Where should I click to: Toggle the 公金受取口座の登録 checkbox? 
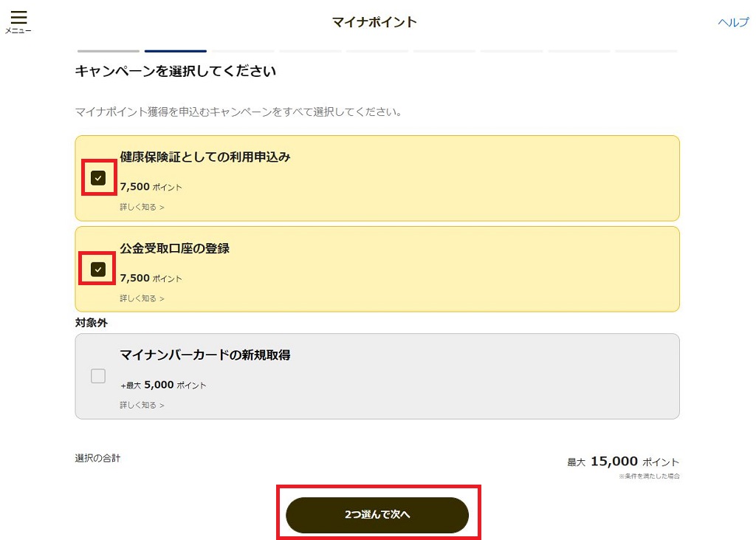point(98,270)
